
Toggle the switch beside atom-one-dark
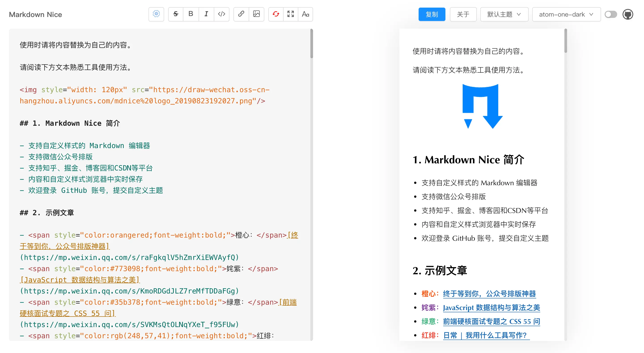pyautogui.click(x=611, y=14)
